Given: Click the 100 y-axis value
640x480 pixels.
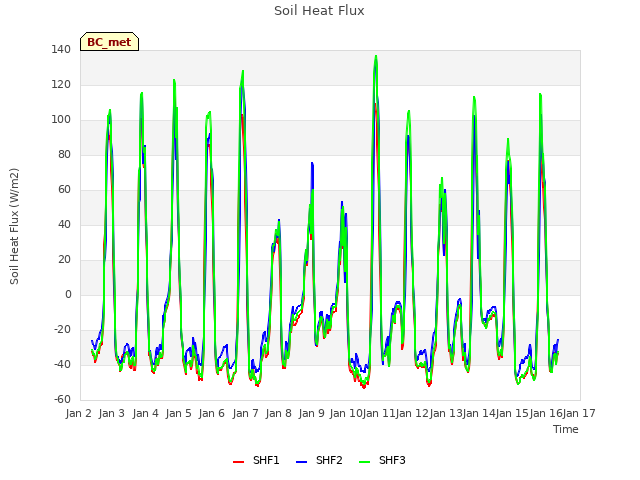Looking at the screenshot, I should pyautogui.click(x=61, y=120).
